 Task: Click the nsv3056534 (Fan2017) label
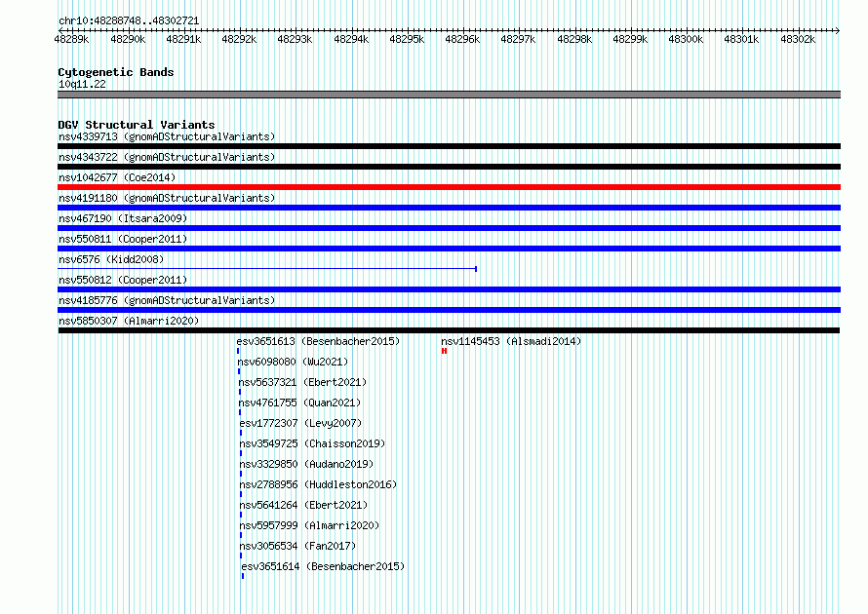[x=297, y=546]
